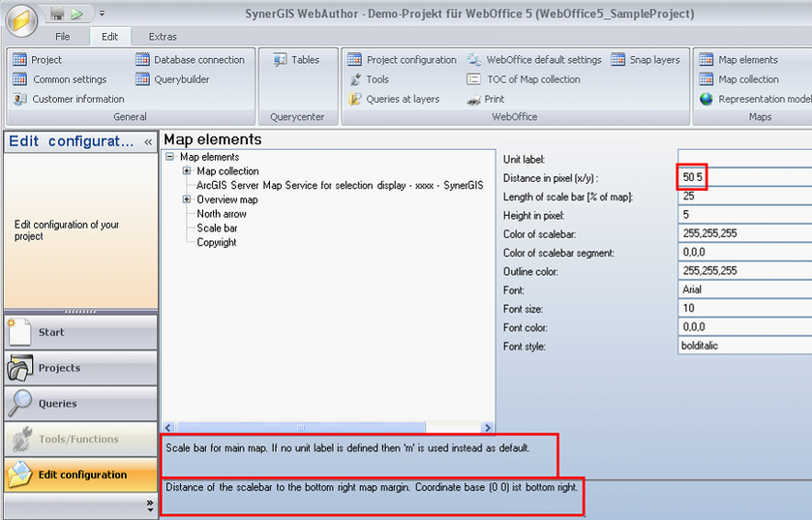Open the Extras ribbon tab
The height and width of the screenshot is (520, 812).
163,37
